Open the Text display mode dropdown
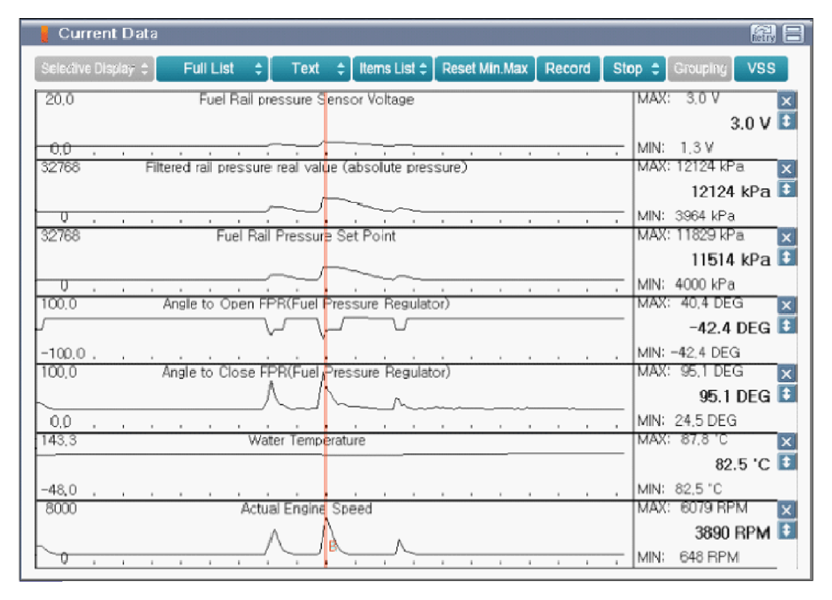 coord(311,69)
